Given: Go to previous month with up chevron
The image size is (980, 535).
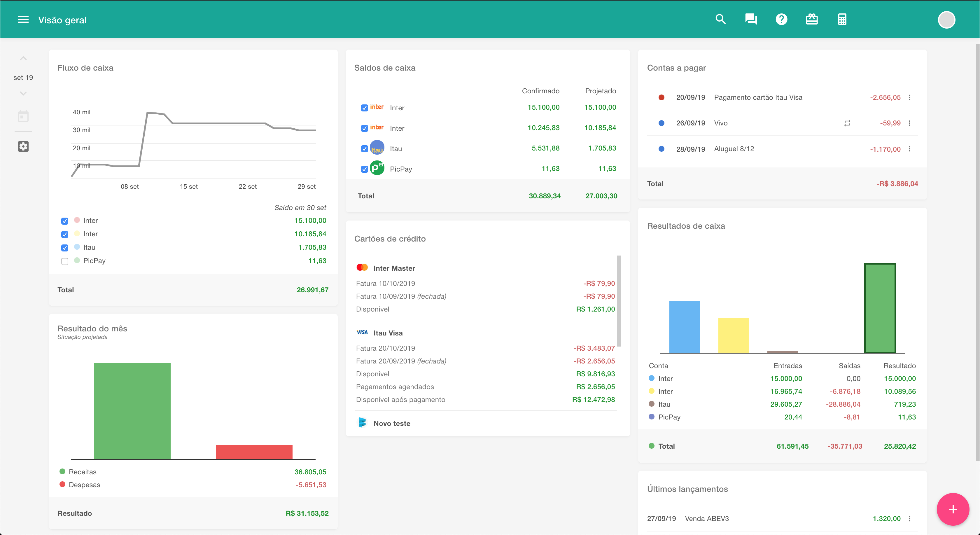Looking at the screenshot, I should 23,59.
